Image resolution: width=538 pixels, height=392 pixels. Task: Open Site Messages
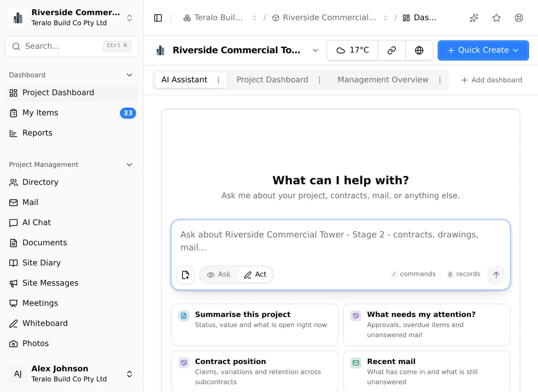[71, 283]
